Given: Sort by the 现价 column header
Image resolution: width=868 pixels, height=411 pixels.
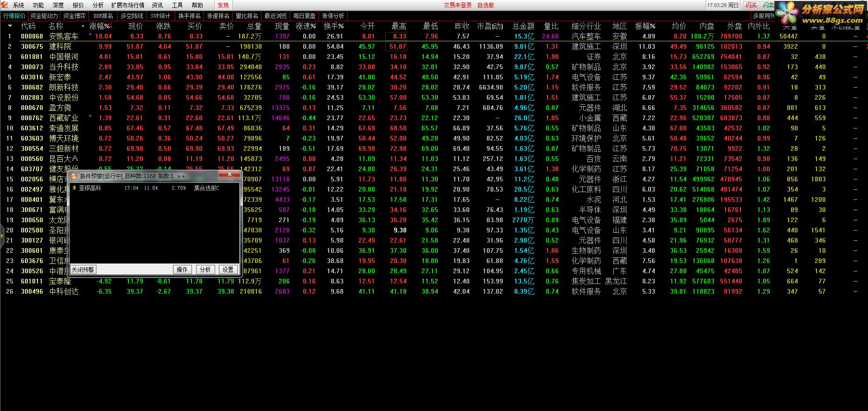Looking at the screenshot, I should (135, 26).
